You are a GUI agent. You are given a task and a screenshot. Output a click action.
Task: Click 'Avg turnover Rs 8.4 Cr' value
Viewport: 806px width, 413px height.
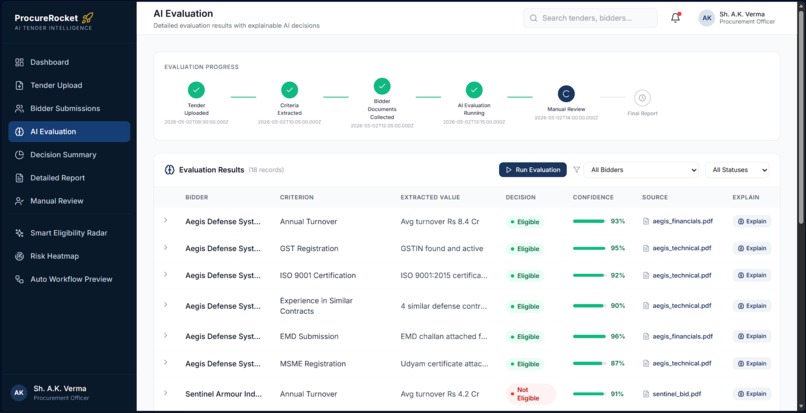click(x=439, y=222)
